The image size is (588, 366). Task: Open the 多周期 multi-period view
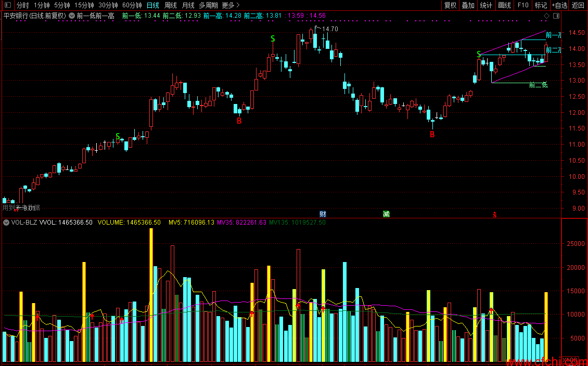click(x=208, y=5)
